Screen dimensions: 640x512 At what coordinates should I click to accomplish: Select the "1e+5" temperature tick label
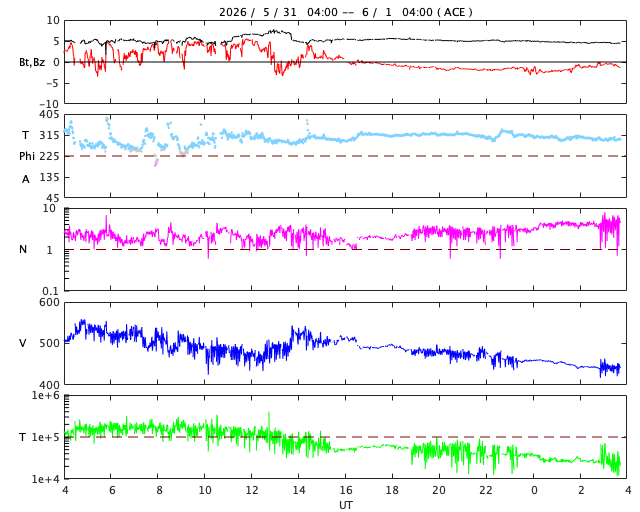pyautogui.click(x=46, y=437)
